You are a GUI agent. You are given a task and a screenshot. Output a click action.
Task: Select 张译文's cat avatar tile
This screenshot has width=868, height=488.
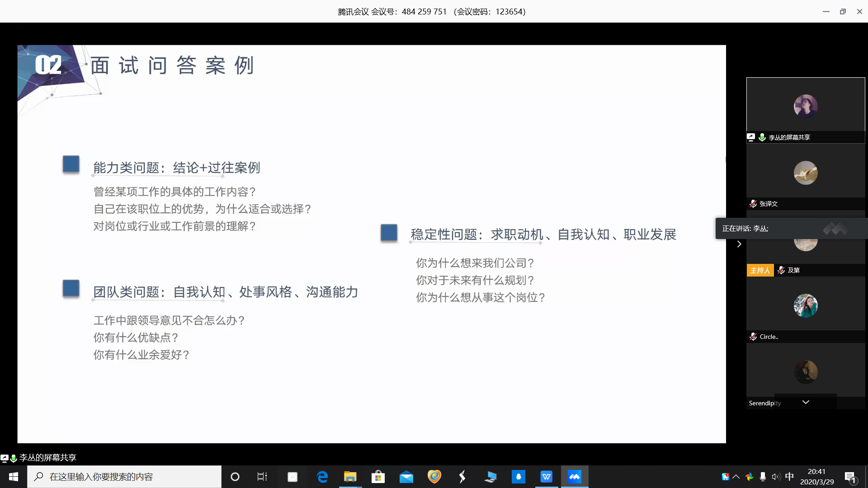pos(805,173)
